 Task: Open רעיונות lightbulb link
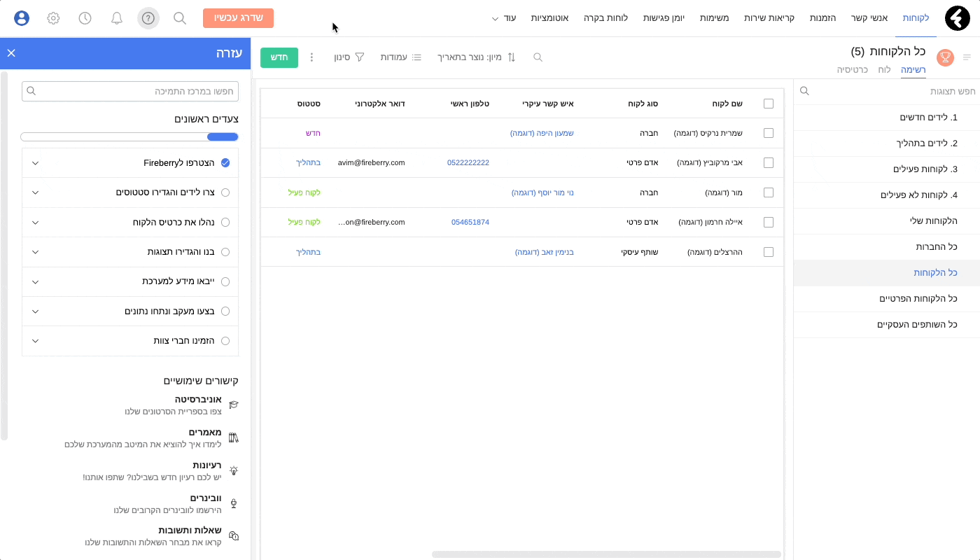[x=234, y=470]
